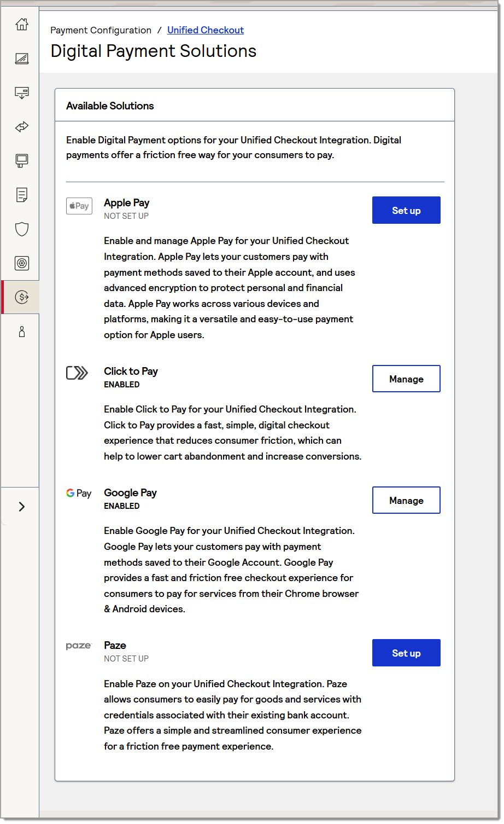Click the Apple Pay logo
Screen dimensions: 504x824
(x=79, y=206)
